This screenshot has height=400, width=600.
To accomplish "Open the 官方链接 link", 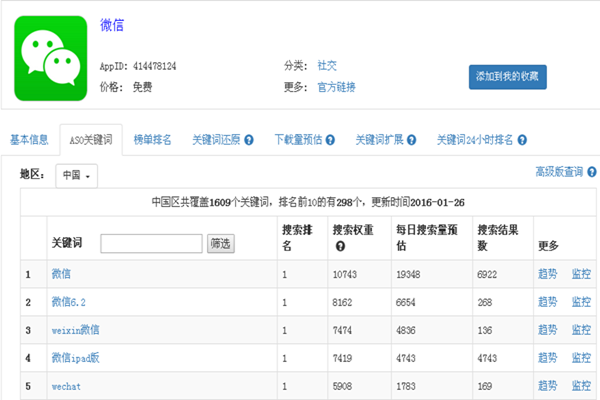I will click(x=337, y=87).
